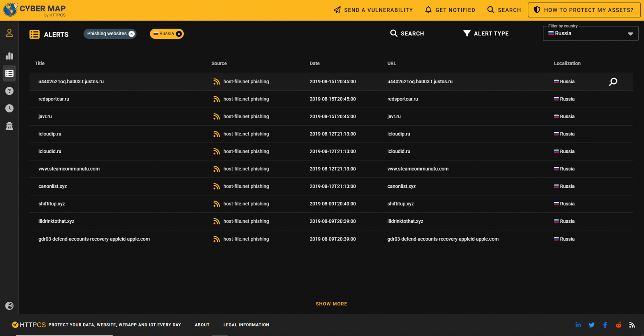Remove the Phishing websites filter chip
The height and width of the screenshot is (336, 644).
132,34
